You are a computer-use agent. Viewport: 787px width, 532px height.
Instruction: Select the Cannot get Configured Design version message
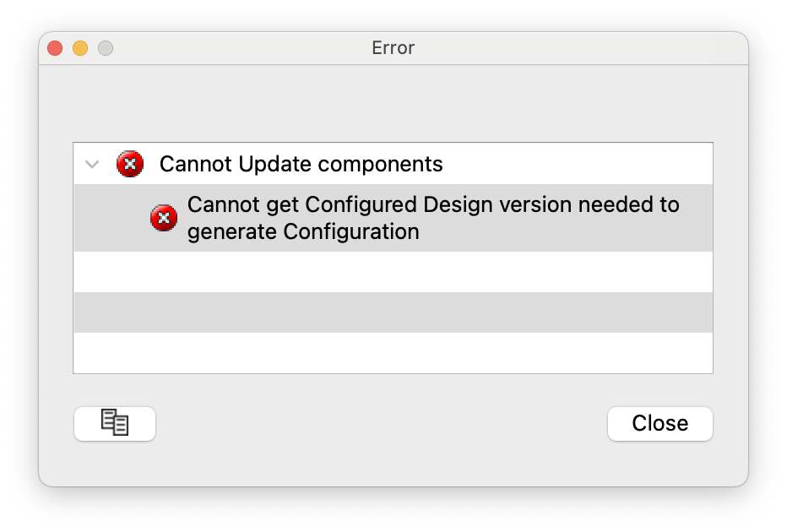[432, 218]
